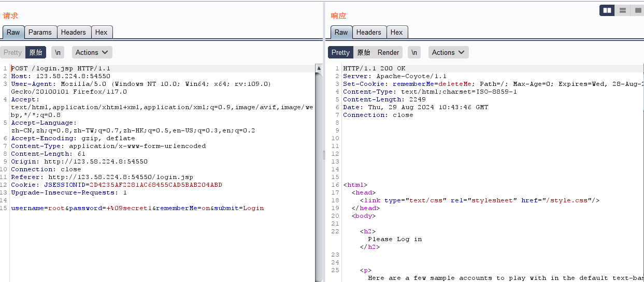Toggle \n newline display in request pane
Screen dimensions: 644x282
pos(59,52)
